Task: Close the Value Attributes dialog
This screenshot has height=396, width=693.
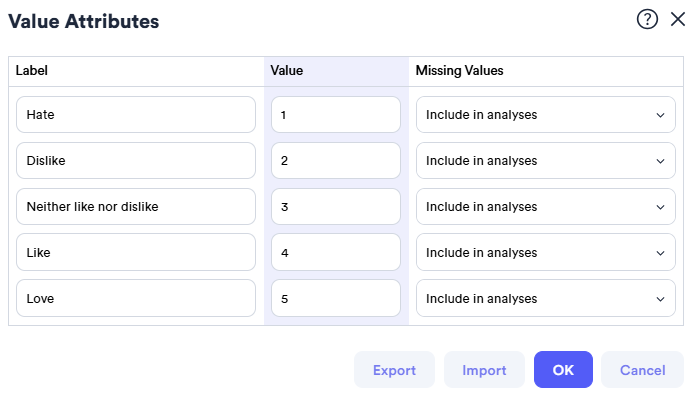Action: pos(678,19)
